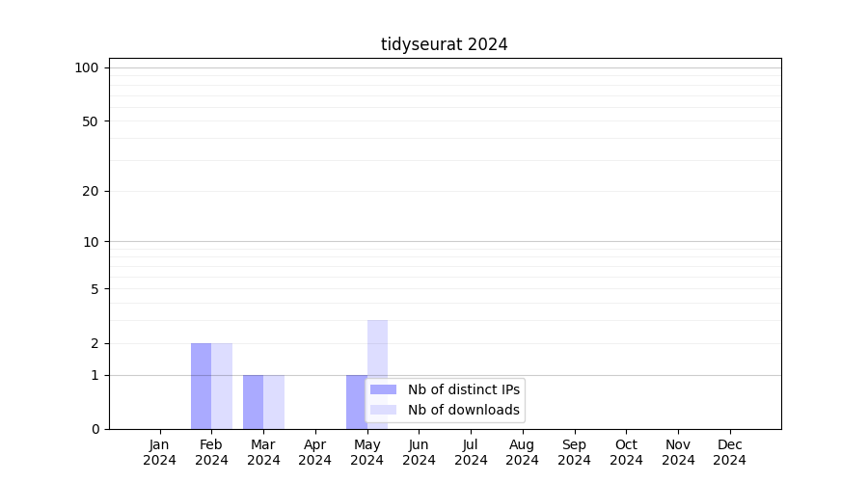Select the "Apr 2024" x-axis label

click(315, 452)
